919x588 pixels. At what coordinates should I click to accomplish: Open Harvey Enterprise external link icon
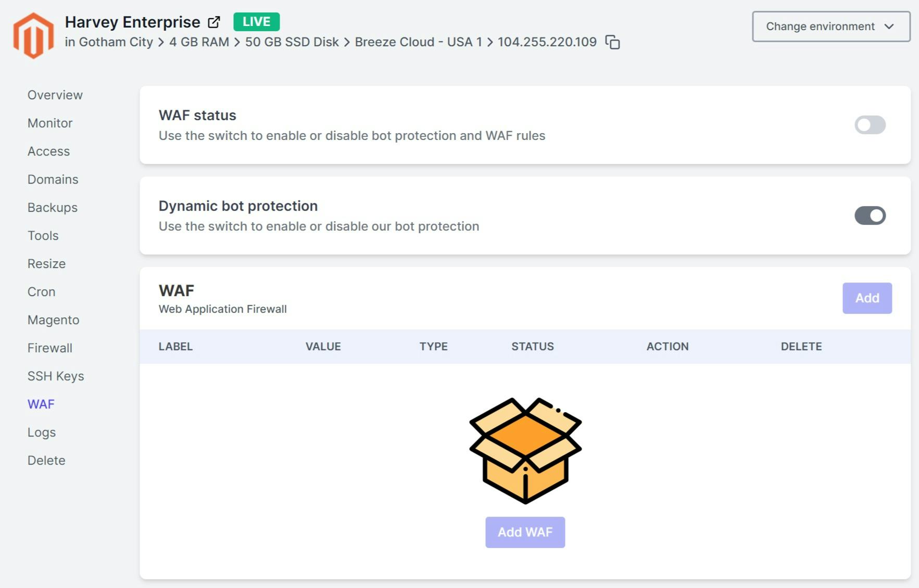[214, 22]
